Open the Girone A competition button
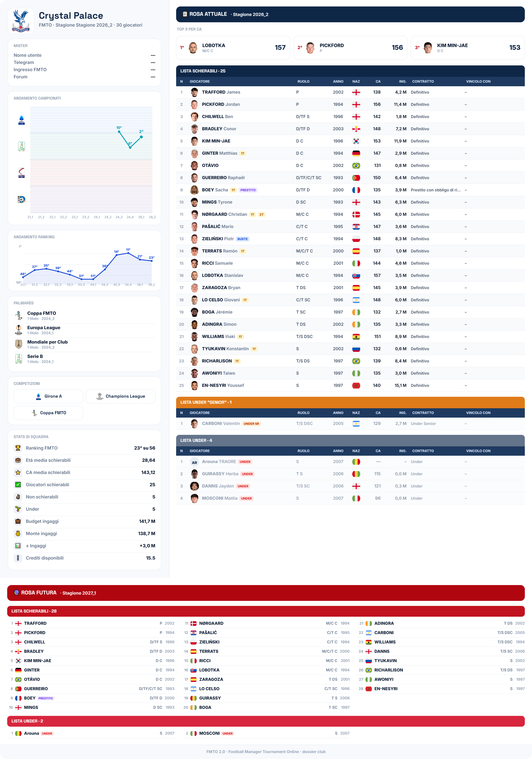The width and height of the screenshot is (532, 759). pos(48,396)
